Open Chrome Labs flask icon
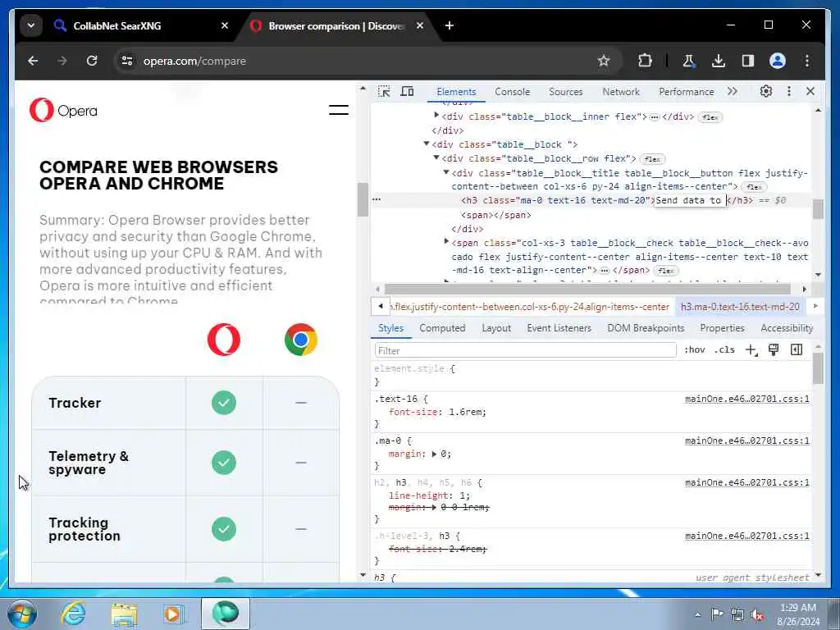Viewport: 840px width, 630px height. 689,61
